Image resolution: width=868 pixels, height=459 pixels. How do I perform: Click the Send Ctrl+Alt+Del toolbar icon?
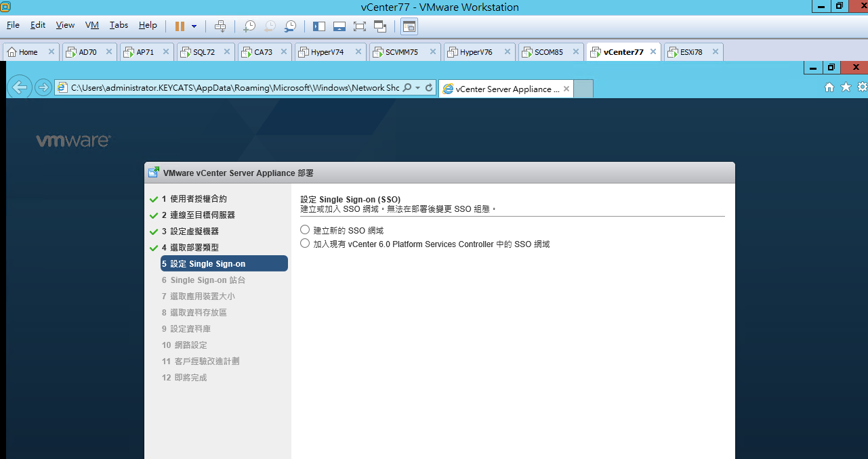(220, 26)
